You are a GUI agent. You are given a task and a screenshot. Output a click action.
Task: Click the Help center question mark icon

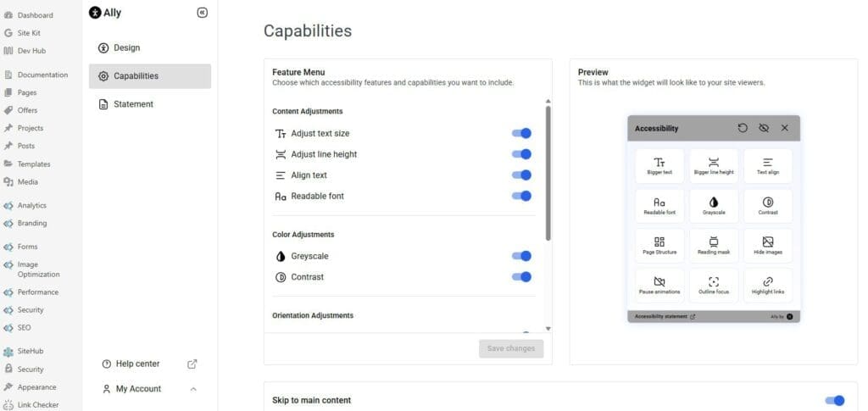pyautogui.click(x=107, y=364)
